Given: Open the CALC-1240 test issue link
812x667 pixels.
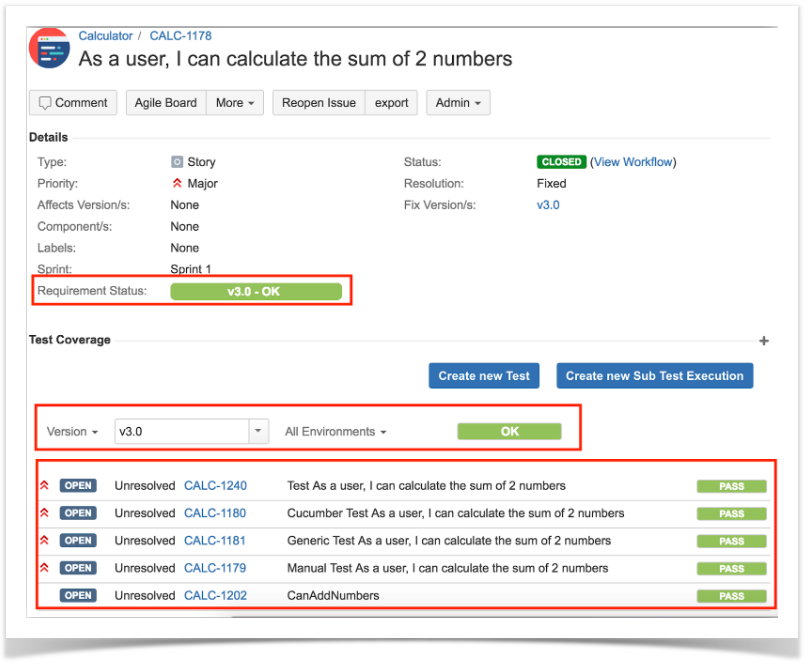Looking at the screenshot, I should [215, 486].
